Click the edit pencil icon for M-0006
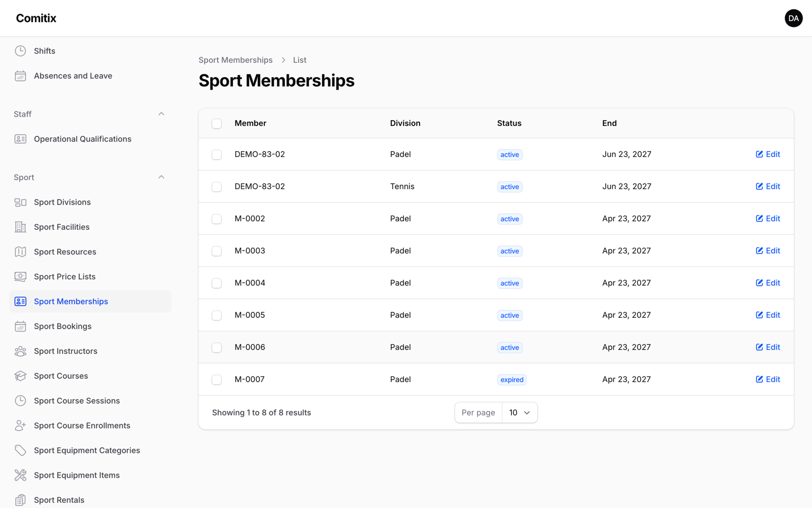812x508 pixels. (x=760, y=347)
